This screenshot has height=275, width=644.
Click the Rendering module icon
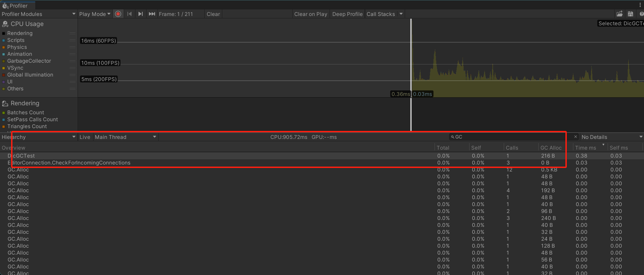[5, 103]
